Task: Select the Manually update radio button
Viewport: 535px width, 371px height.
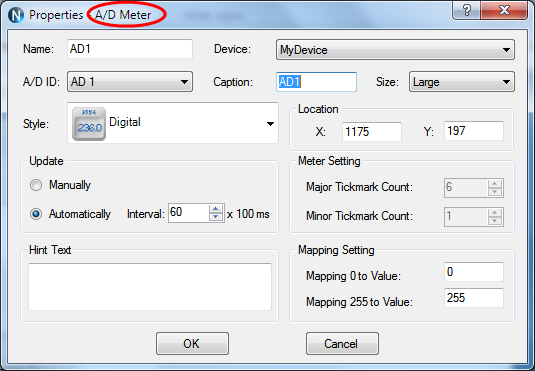Action: (36, 185)
